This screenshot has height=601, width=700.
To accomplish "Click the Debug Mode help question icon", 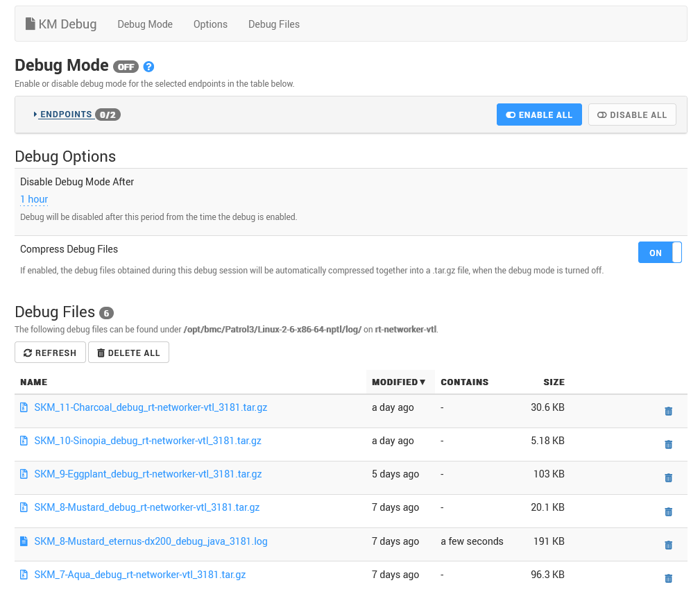I will coord(148,67).
